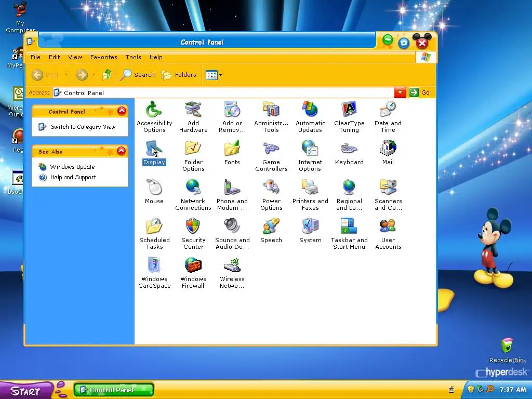
Task: Click the Control Panel address field
Action: click(x=223, y=92)
